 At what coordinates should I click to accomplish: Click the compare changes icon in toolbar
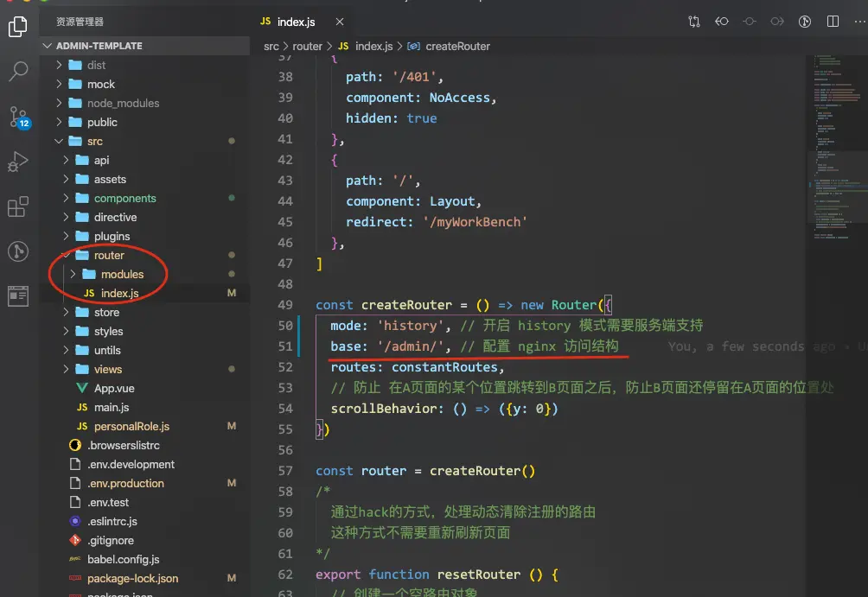pos(693,22)
